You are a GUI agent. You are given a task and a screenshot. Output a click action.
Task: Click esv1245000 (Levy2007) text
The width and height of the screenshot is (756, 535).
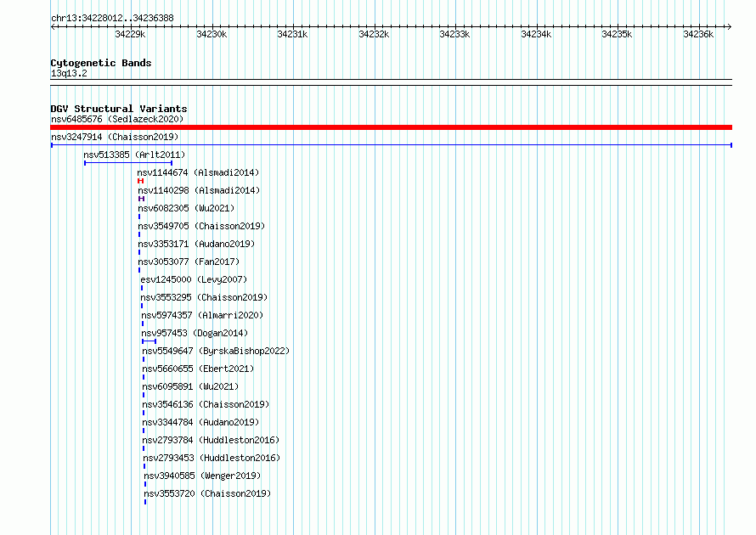[194, 279]
